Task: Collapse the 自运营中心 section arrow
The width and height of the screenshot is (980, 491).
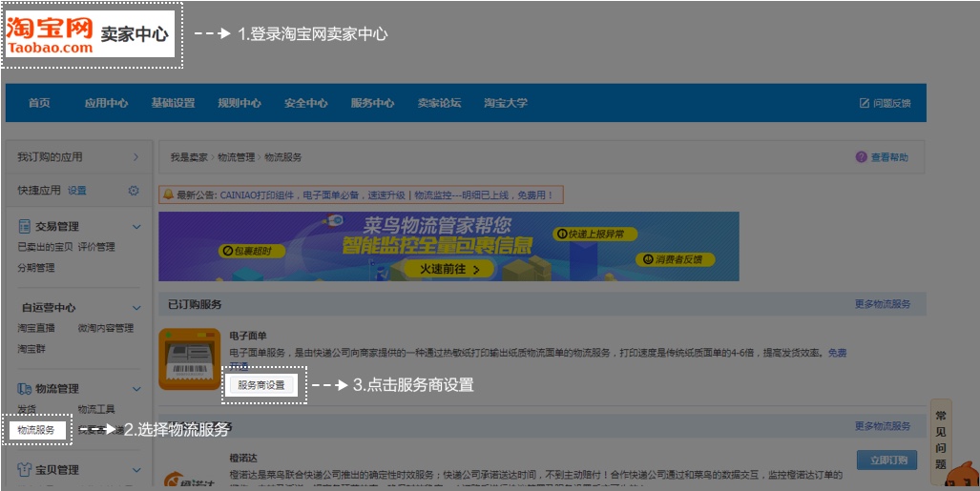Action: coord(136,308)
